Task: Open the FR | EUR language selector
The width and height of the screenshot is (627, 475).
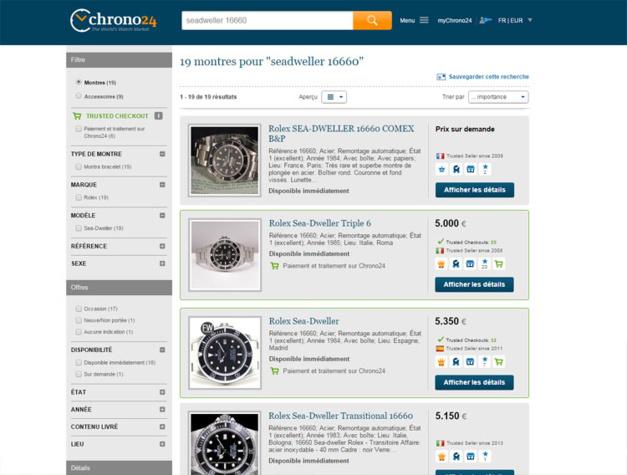Action: coord(515,20)
